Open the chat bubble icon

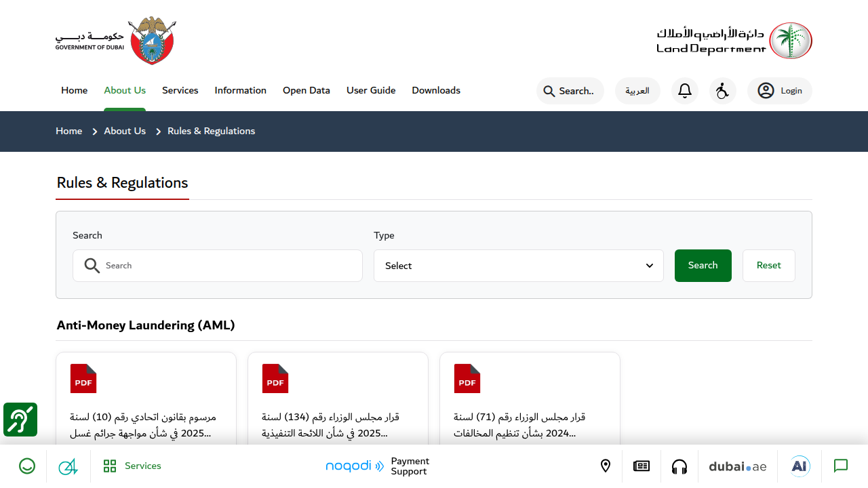[841, 466]
